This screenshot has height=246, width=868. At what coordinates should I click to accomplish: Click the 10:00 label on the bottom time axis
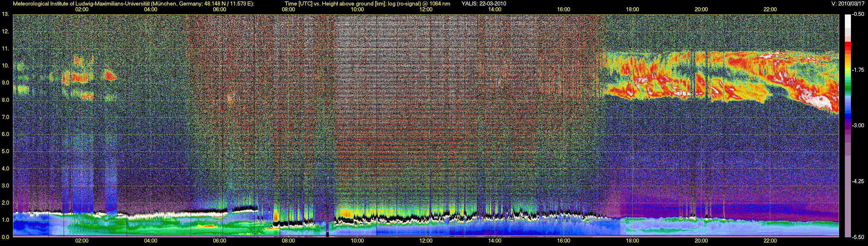[357, 241]
